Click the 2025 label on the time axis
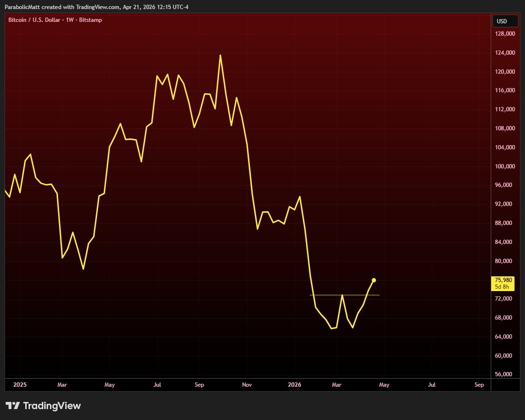525x420 pixels. point(20,385)
